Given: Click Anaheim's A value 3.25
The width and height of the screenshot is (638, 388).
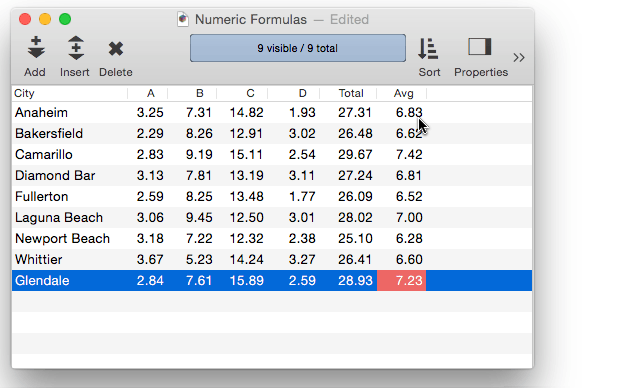Looking at the screenshot, I should pos(150,112).
